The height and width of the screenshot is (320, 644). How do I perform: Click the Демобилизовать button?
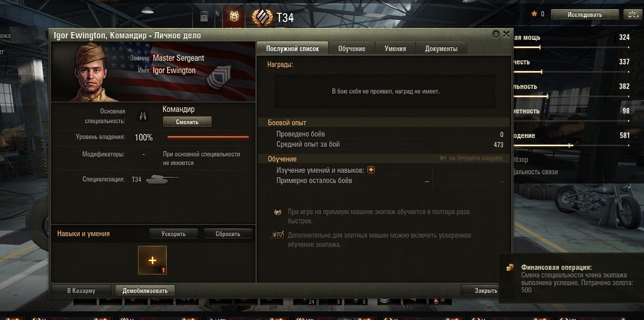click(145, 290)
